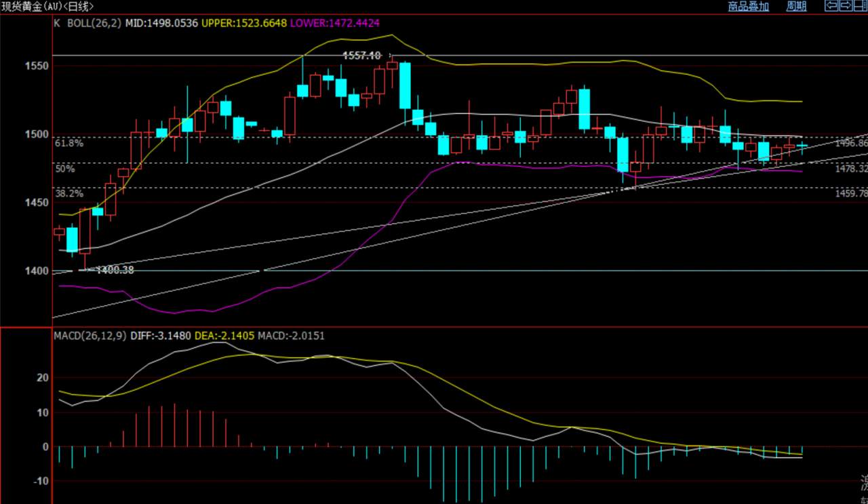Open the 商品叠加 overlay link
Screen dimensions: 868x504
point(749,6)
